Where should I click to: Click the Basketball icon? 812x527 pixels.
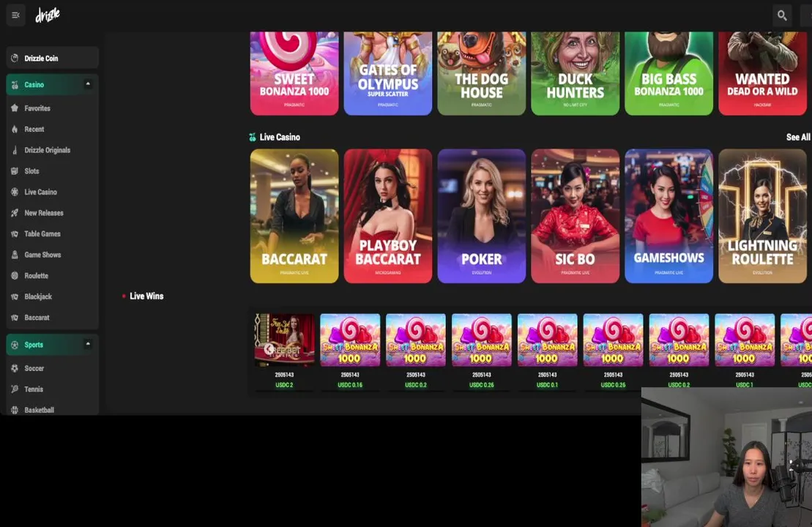pos(15,410)
